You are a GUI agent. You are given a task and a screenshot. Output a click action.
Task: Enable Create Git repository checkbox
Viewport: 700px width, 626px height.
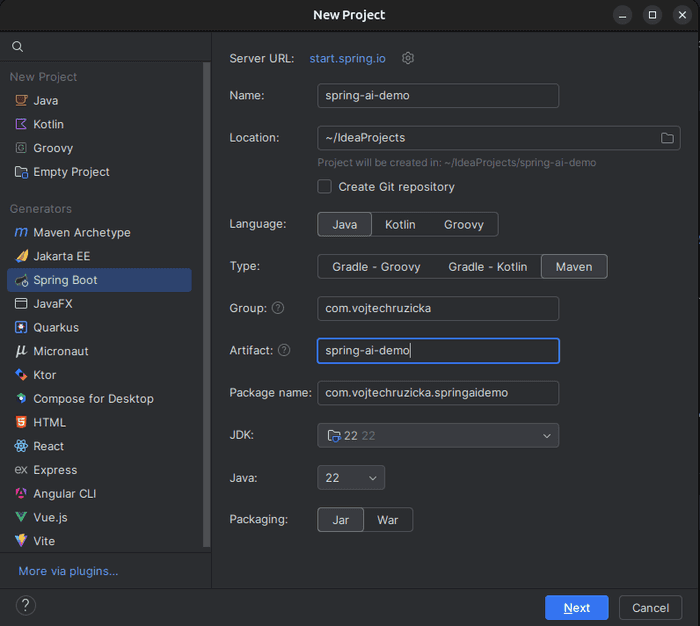325,187
